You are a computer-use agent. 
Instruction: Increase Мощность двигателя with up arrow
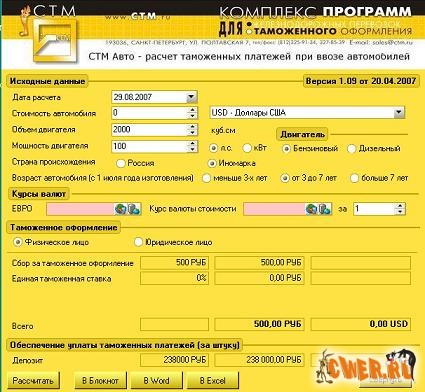point(192,143)
